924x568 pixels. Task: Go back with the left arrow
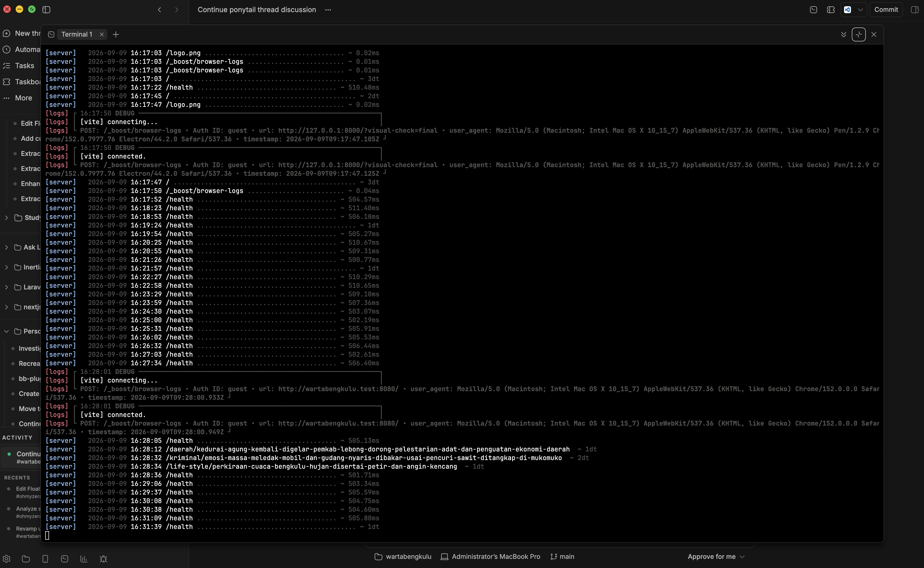coord(159,10)
